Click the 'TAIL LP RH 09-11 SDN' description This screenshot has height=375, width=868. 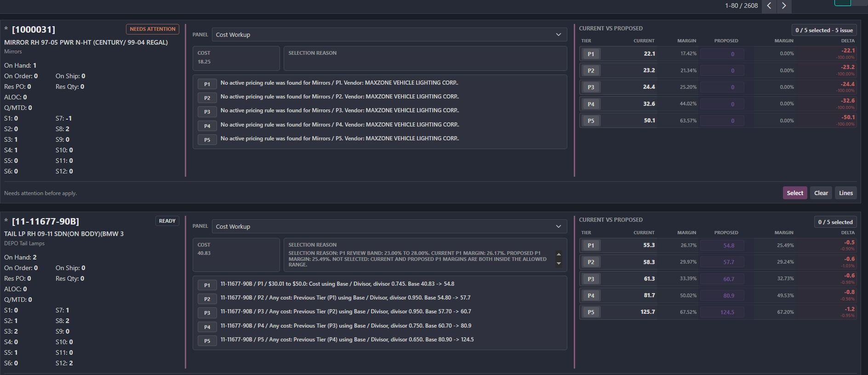[64, 234]
